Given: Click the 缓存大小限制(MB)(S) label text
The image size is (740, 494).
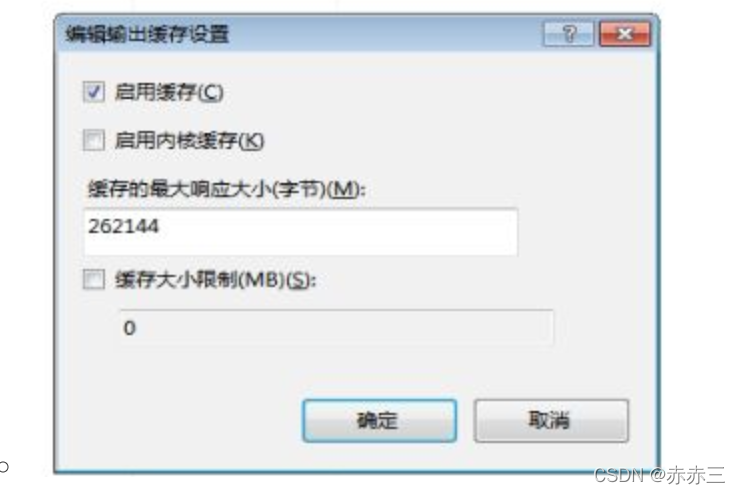Looking at the screenshot, I should pos(215,280).
